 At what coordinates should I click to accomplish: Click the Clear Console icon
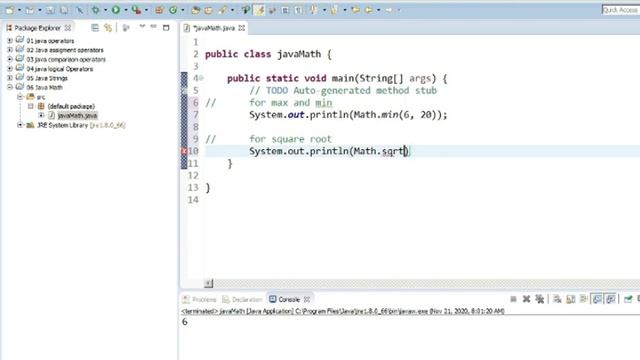pos(557,299)
